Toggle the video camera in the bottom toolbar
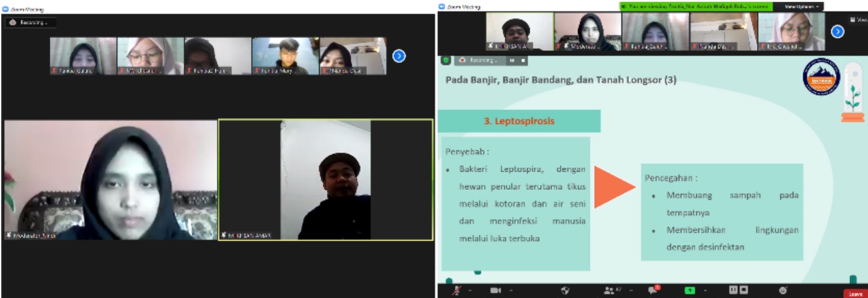 tap(495, 290)
